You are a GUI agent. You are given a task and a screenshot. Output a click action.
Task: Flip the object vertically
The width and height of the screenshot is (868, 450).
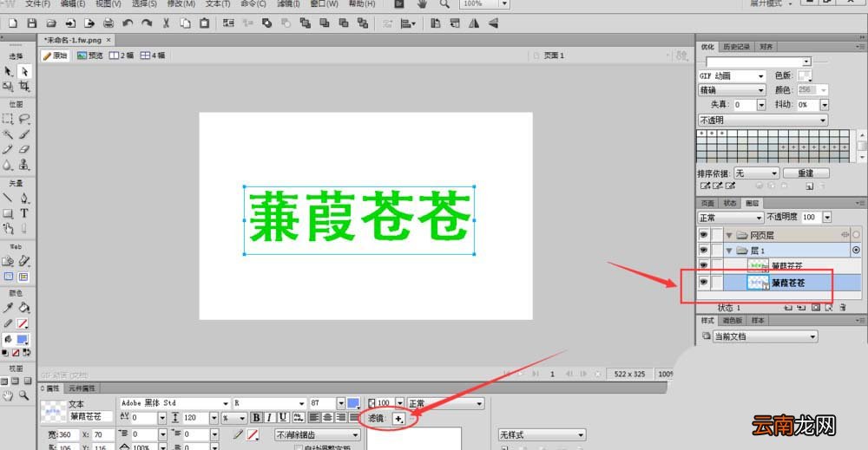tap(493, 23)
